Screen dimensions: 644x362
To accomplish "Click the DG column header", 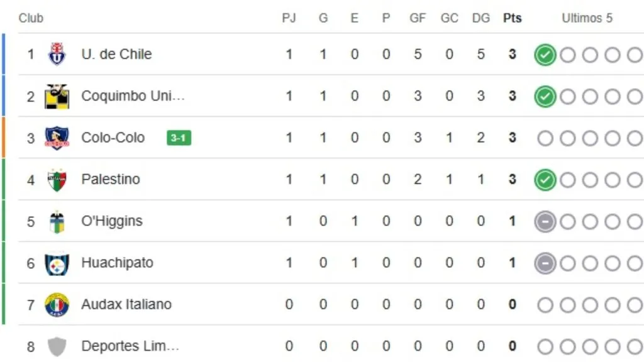I will click(x=480, y=18).
